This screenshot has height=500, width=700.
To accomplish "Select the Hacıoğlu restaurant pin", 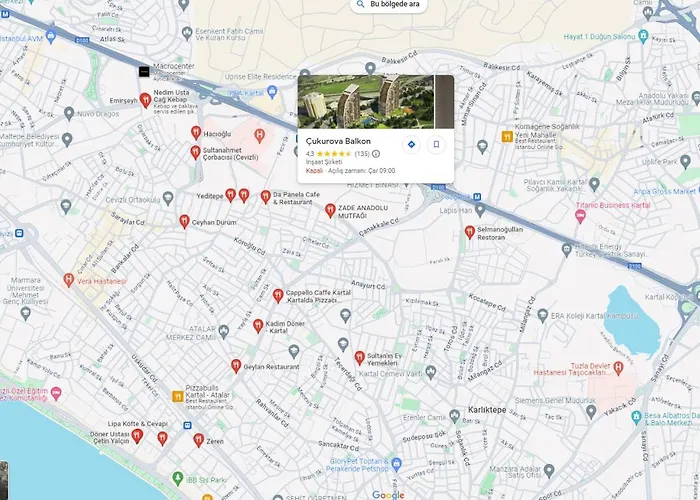I will pyautogui.click(x=196, y=133).
